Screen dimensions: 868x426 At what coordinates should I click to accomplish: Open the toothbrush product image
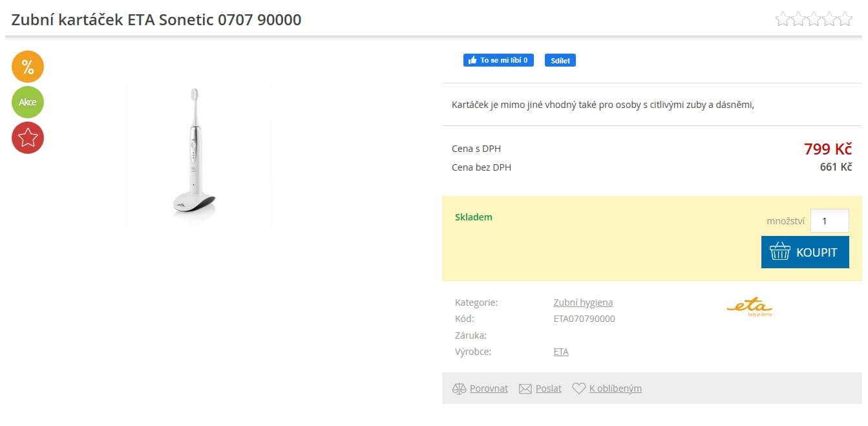coord(193,154)
